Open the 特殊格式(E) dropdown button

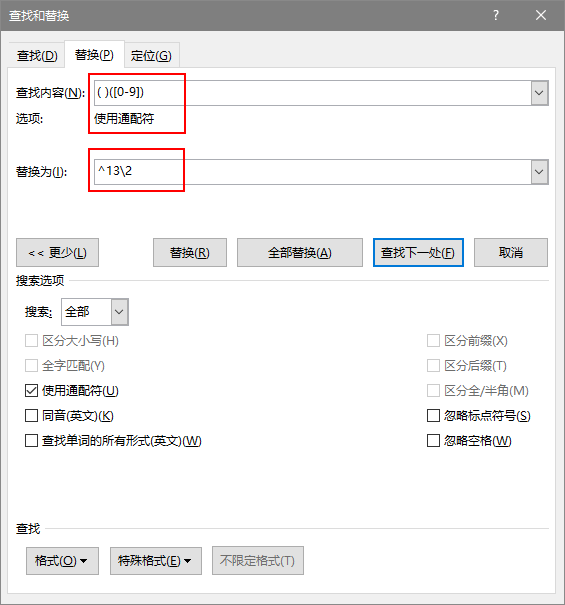click(156, 561)
